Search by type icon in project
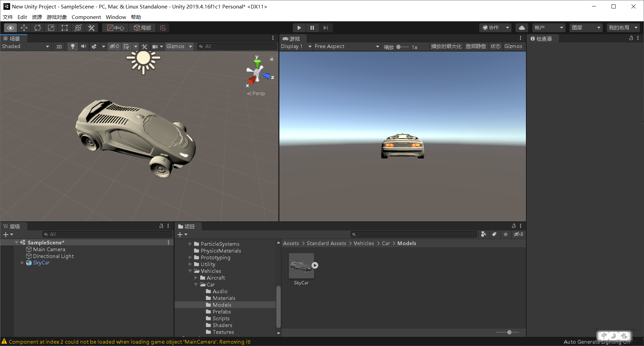 484,234
